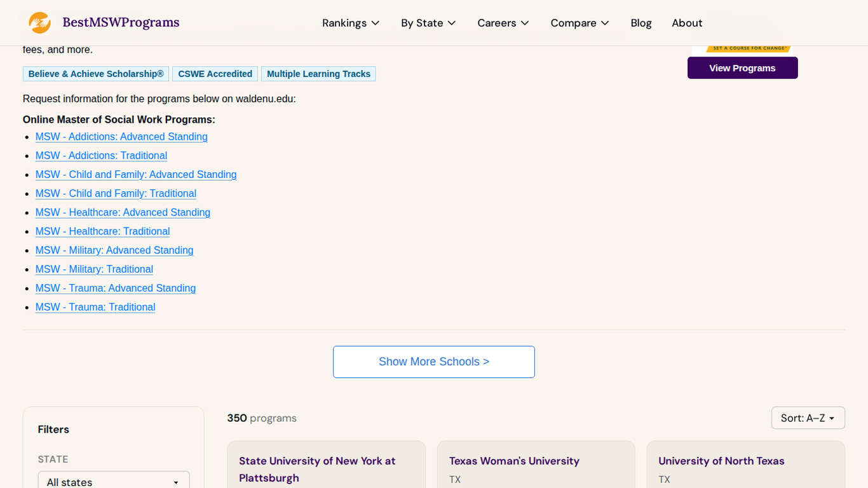Click the 'Request information for the programs below' text

(159, 99)
